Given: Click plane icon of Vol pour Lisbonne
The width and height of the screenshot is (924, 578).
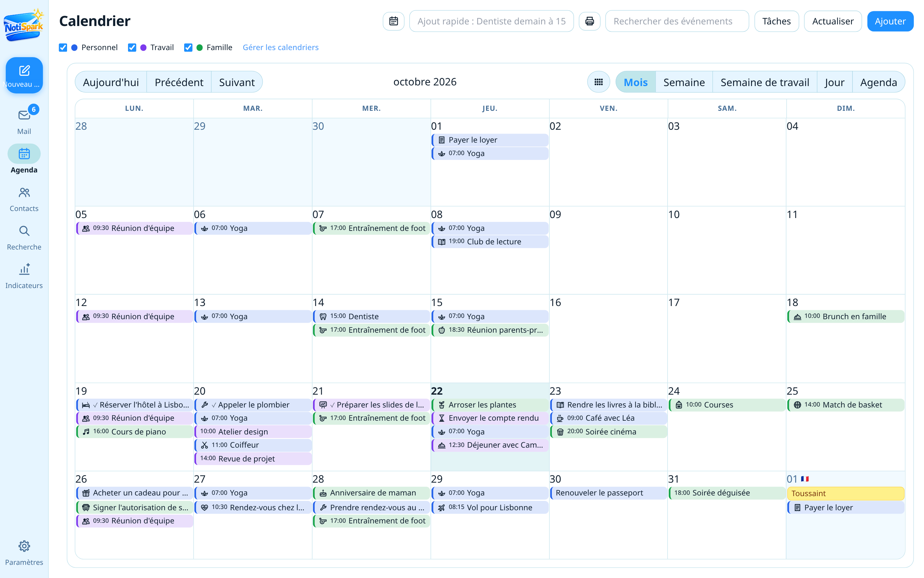Looking at the screenshot, I should tap(441, 508).
